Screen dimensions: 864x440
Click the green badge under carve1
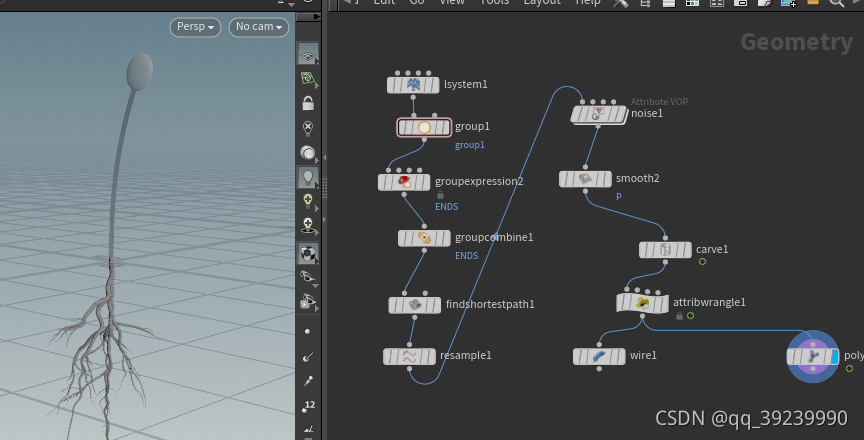(703, 262)
